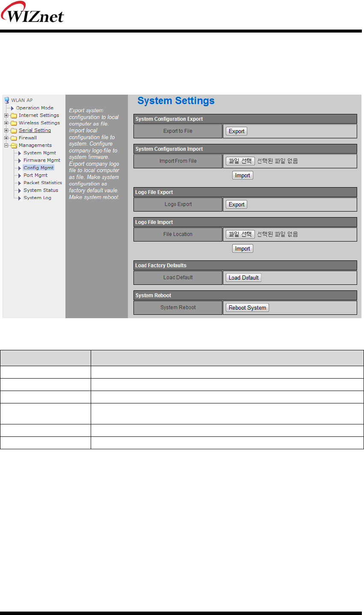This screenshot has width=364, height=615.
Task: Choose file for logo File Location
Action: coord(240,234)
